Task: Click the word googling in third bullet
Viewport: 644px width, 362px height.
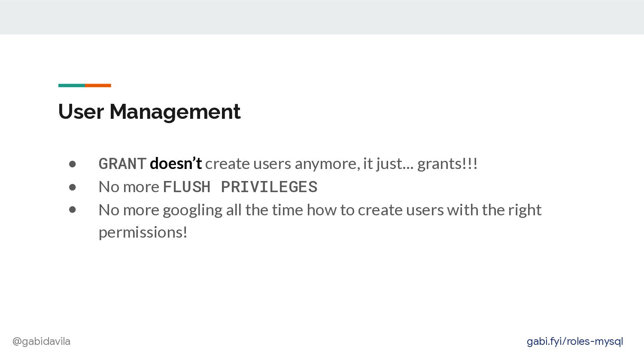Action: [x=192, y=211]
